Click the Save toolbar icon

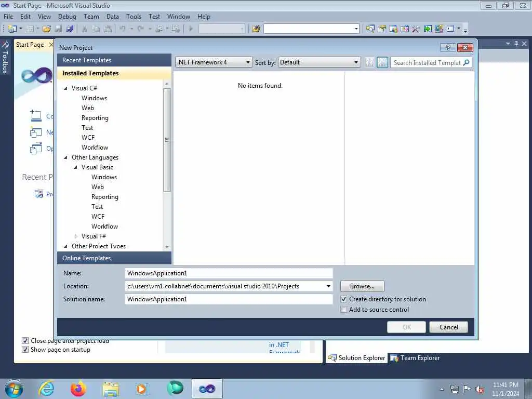click(x=58, y=29)
